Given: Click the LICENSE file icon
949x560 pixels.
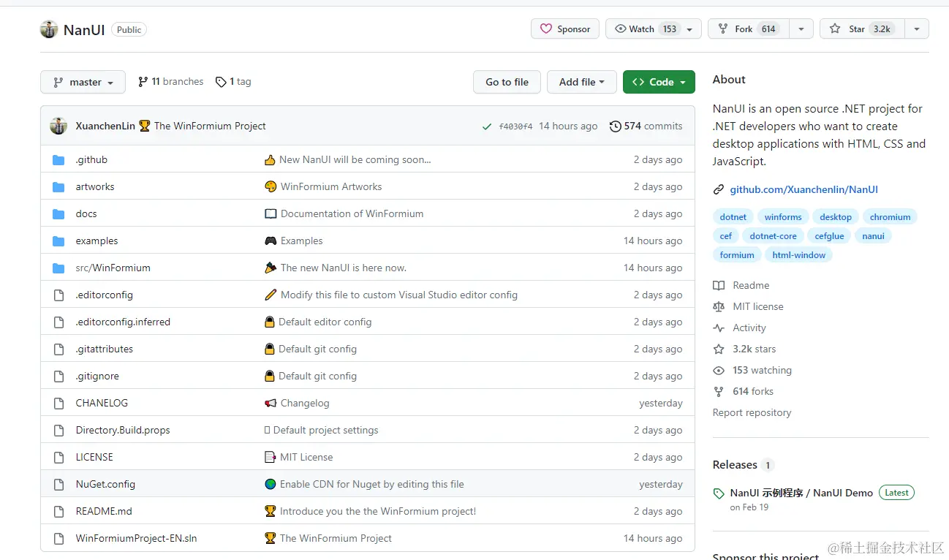Looking at the screenshot, I should point(59,457).
